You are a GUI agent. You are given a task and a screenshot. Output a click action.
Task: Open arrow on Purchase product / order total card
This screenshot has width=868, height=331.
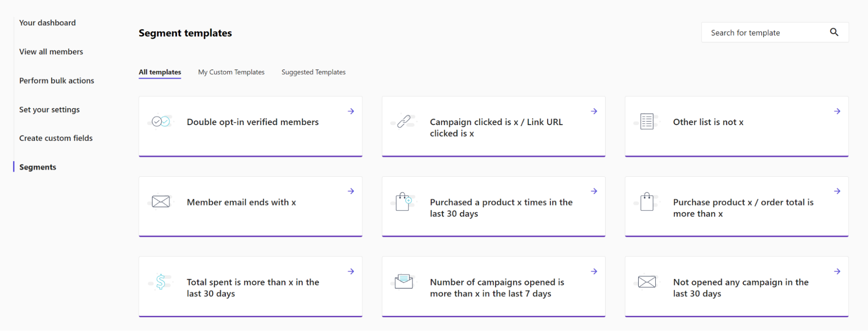tap(837, 191)
